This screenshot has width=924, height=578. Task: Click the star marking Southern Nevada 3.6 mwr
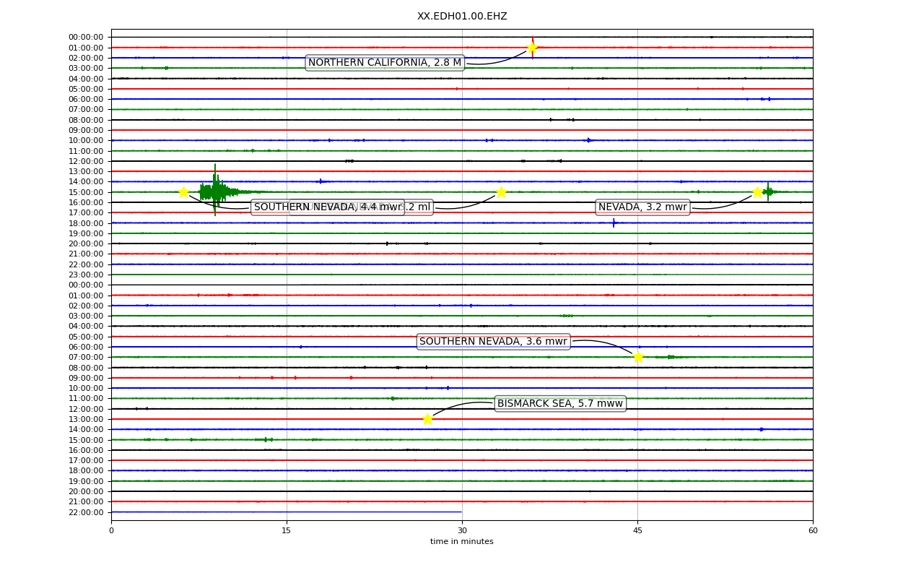point(638,357)
